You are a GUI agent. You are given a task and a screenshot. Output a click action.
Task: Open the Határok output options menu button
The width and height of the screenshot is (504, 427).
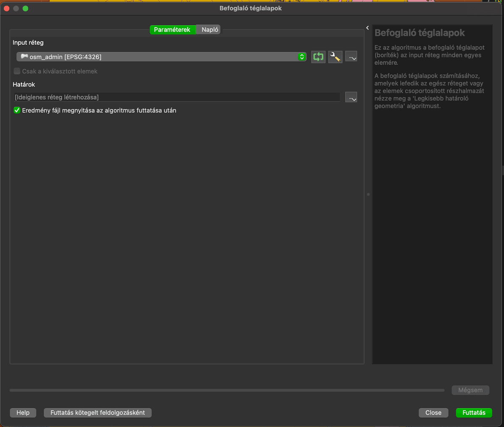click(351, 97)
